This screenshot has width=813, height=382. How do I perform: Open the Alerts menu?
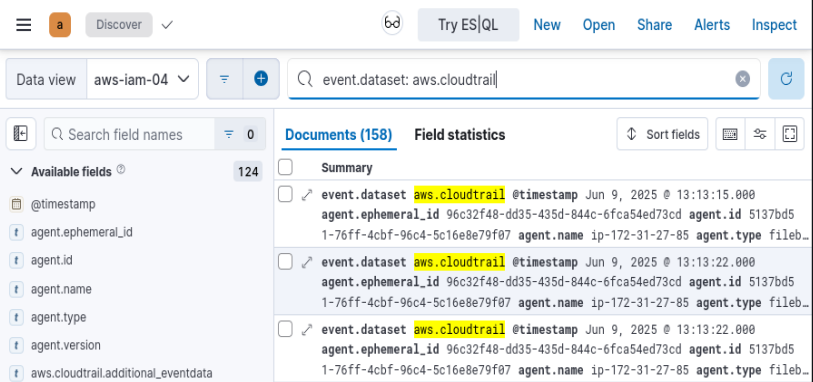pyautogui.click(x=712, y=25)
